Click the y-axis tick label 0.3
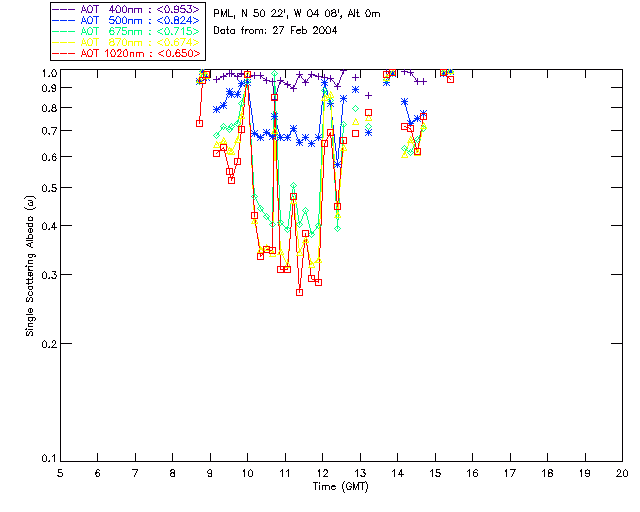The width and height of the screenshot is (640, 512). pos(49,275)
